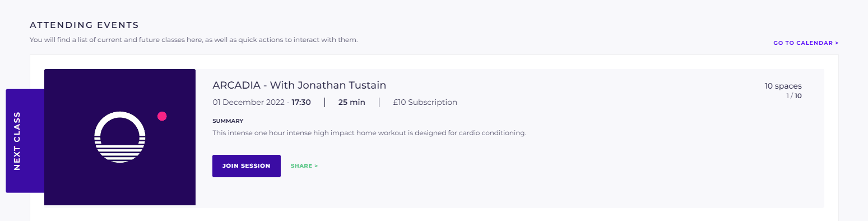Open ARCADIA - With Jonathan Tustain title
This screenshot has height=221, width=868.
(x=299, y=85)
